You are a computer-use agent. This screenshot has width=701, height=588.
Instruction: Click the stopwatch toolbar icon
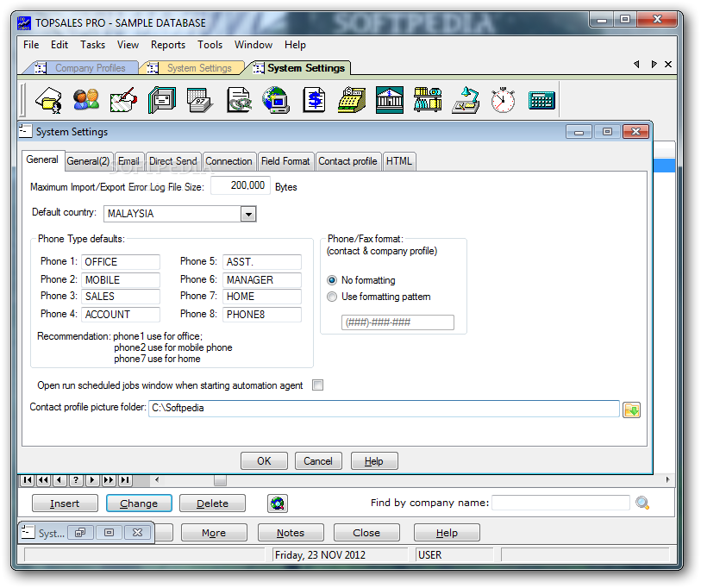[x=503, y=100]
